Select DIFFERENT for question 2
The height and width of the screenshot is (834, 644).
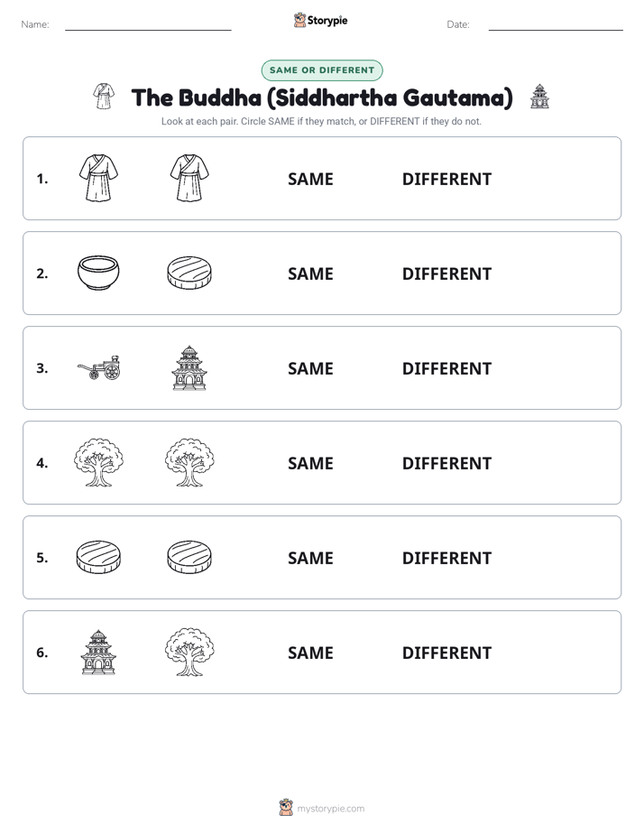pyautogui.click(x=446, y=273)
